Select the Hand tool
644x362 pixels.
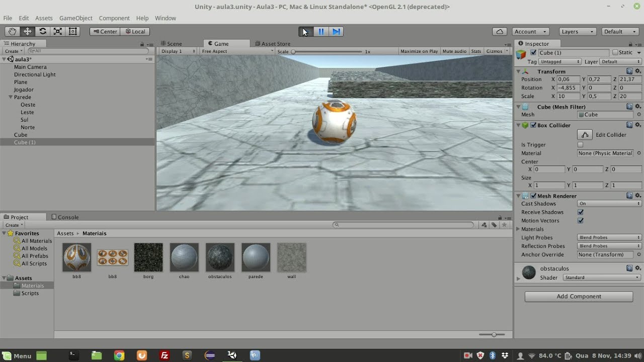click(x=12, y=31)
